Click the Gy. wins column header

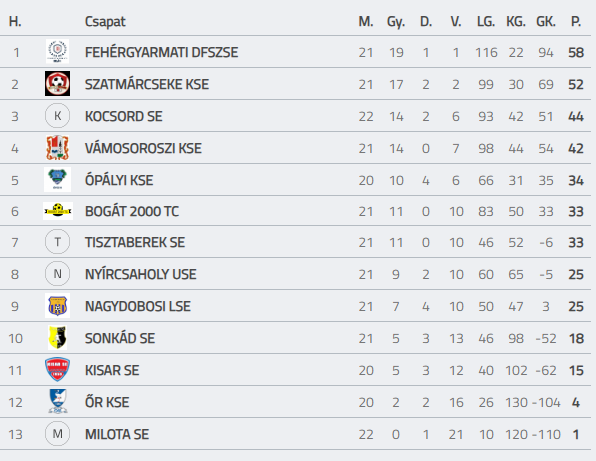396,22
